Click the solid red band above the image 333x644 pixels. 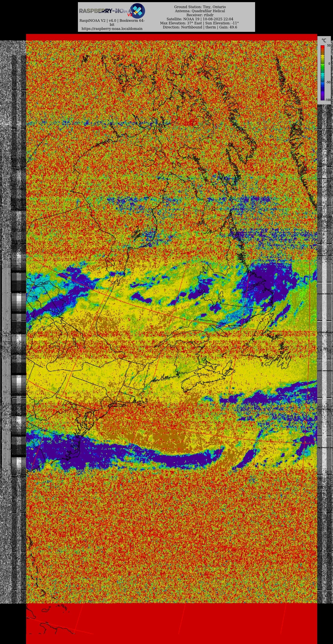[171, 37]
